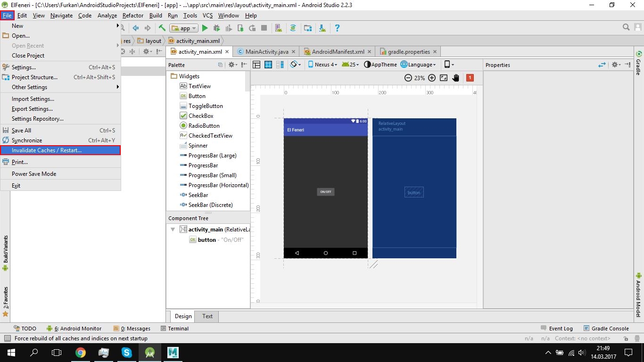Zoom in the design preview

pyautogui.click(x=432, y=78)
